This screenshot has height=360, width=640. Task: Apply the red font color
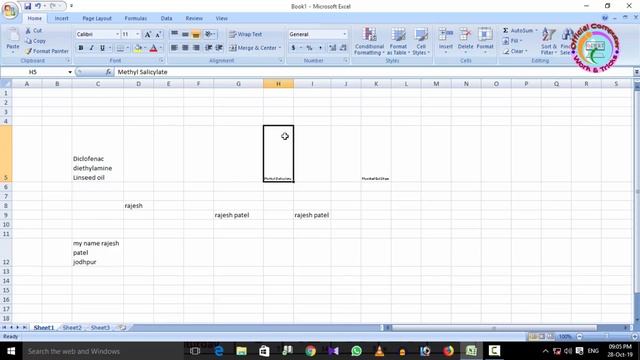[153, 48]
